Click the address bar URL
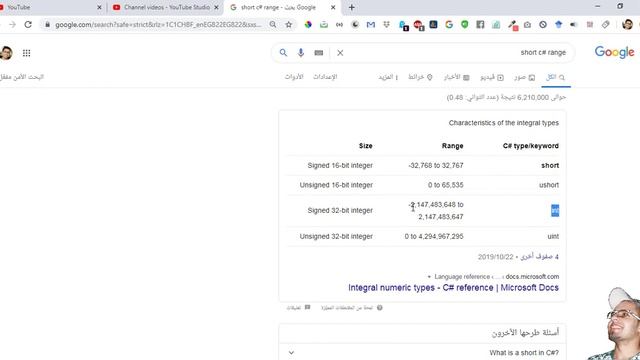Image resolution: width=640 pixels, height=360 pixels. [x=158, y=24]
